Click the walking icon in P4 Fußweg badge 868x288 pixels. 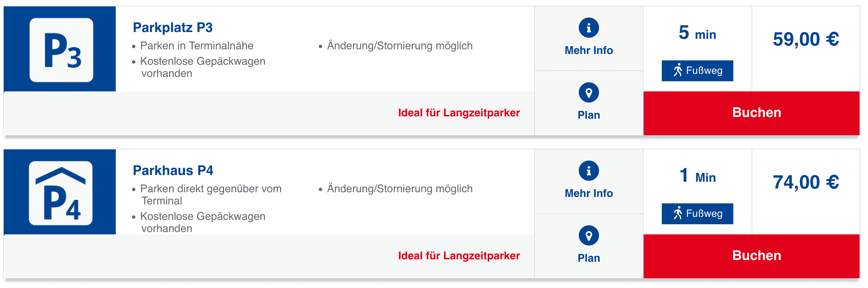(x=678, y=213)
